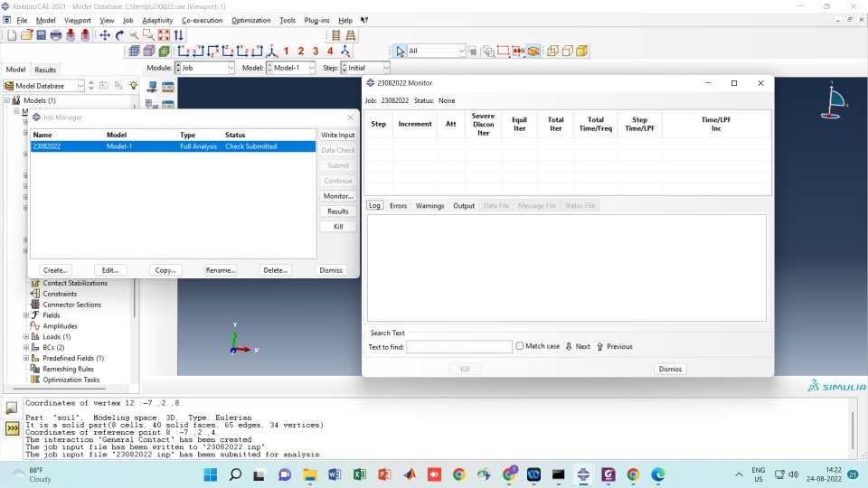Click Edit... in Job Manager
Viewport: 868px width, 488px height.
110,270
